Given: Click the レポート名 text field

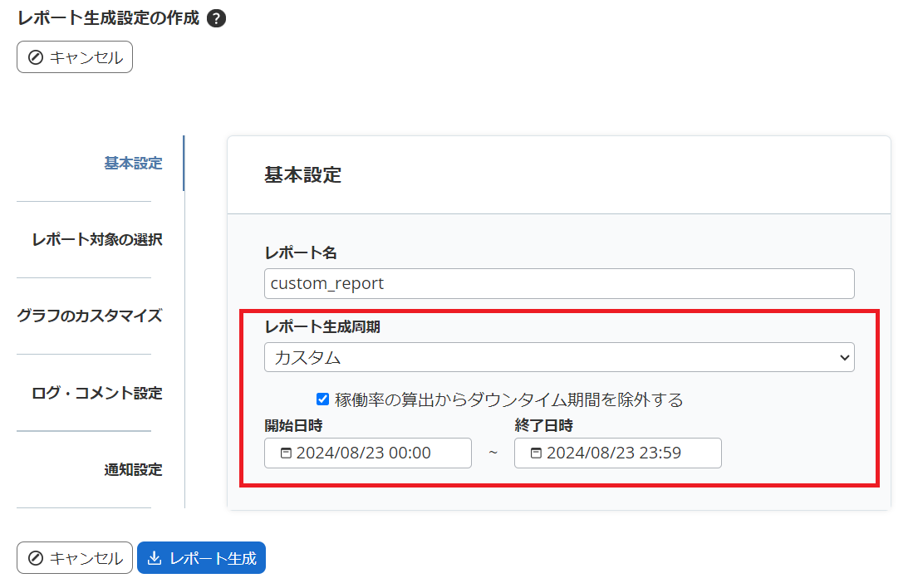Looking at the screenshot, I should 559,283.
